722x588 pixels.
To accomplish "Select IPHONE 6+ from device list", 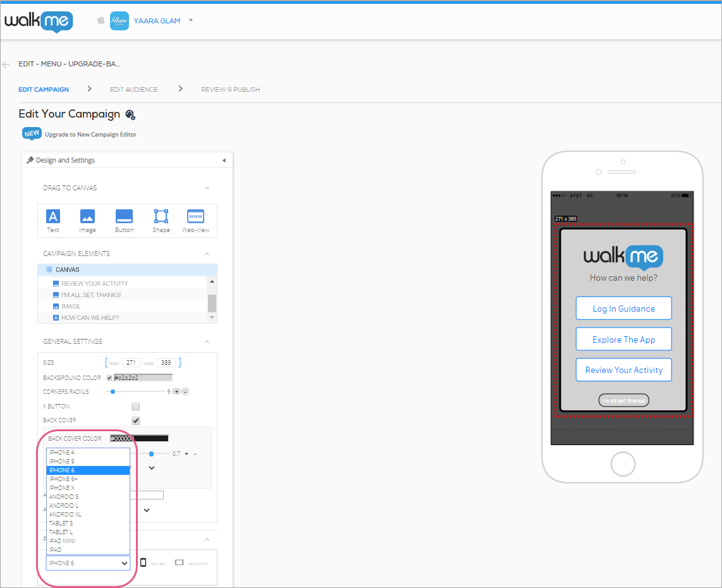I will (x=88, y=479).
